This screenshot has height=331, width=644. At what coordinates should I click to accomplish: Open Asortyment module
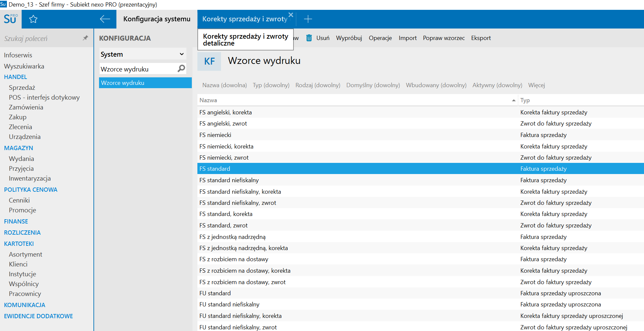click(x=26, y=254)
